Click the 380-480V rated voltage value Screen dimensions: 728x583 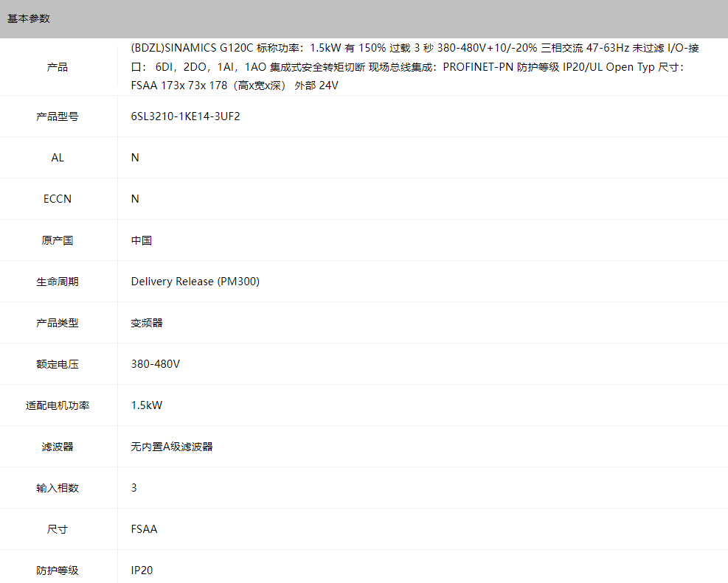click(155, 364)
